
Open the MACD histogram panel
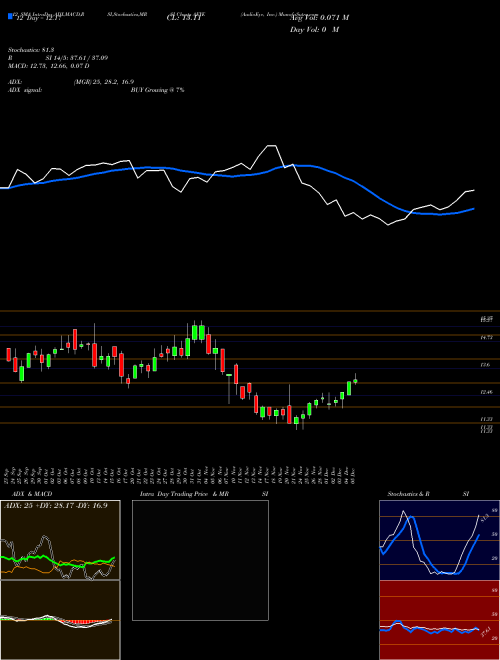click(60, 620)
